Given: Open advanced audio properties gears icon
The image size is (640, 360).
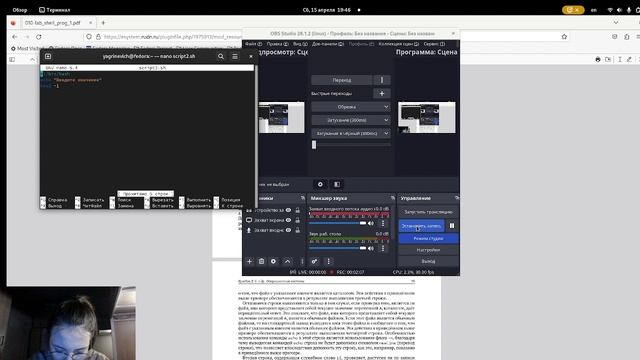Looking at the screenshot, I should tap(314, 261).
